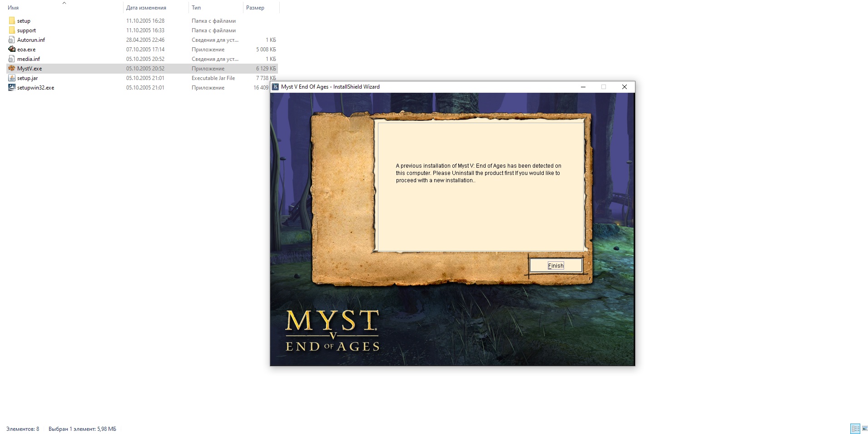
Task: Click date 28.04.2005 22:46 of Autorun.inf
Action: tap(145, 40)
